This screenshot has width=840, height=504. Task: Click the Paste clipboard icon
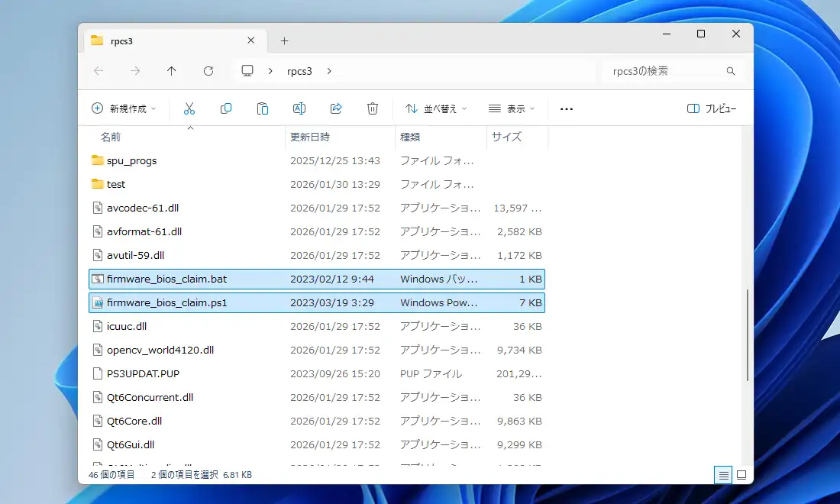click(x=263, y=108)
